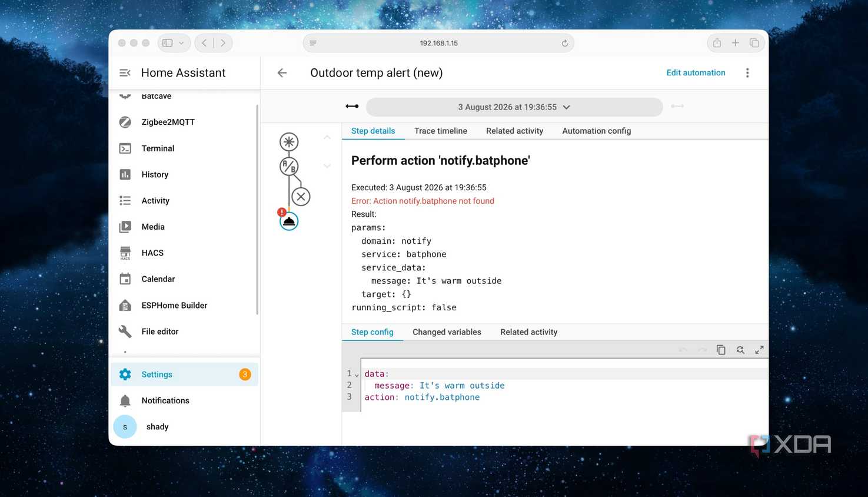Open the File editor
The image size is (868, 497).
[x=184, y=332]
